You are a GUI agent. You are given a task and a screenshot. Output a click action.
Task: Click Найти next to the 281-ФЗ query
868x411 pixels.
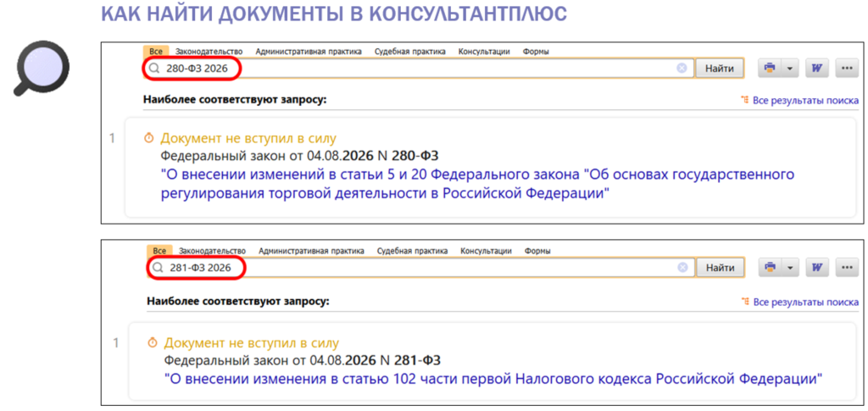(721, 268)
